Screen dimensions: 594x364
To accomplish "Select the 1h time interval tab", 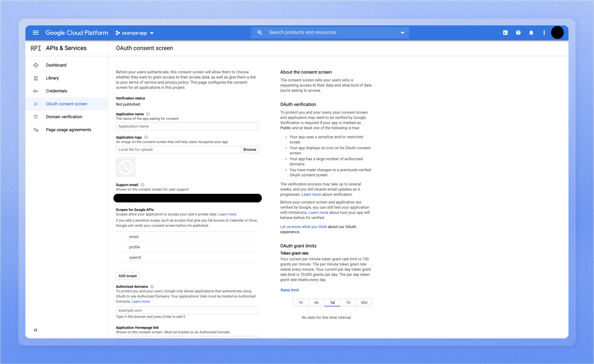I will pos(300,303).
